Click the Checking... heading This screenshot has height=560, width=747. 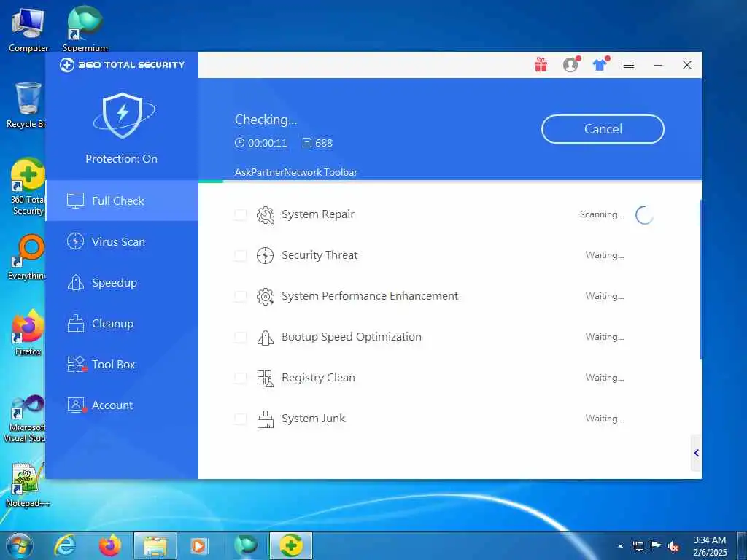(x=266, y=120)
